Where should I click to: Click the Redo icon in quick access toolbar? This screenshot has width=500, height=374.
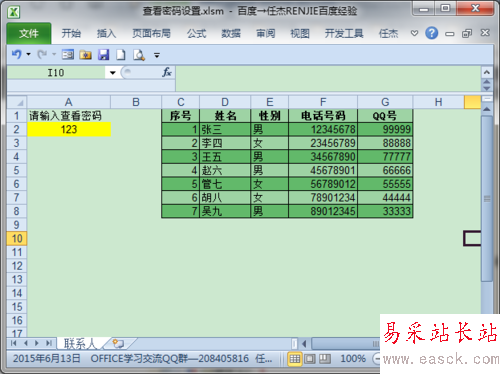pyautogui.click(x=42, y=54)
